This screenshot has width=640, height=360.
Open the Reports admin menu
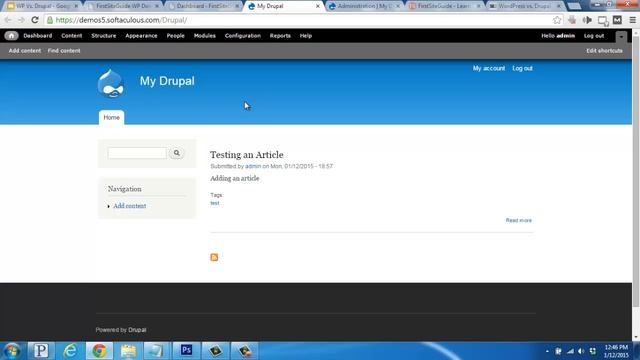pos(280,36)
